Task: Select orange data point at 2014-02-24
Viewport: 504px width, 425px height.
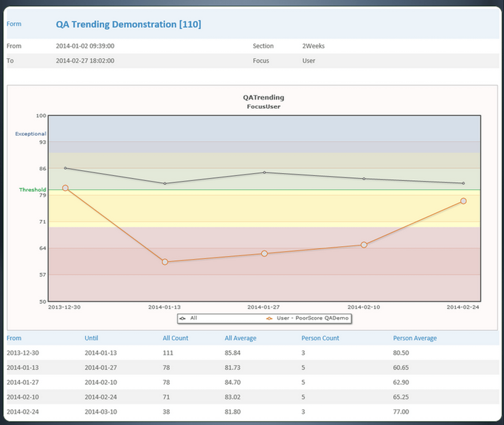Action: (463, 201)
